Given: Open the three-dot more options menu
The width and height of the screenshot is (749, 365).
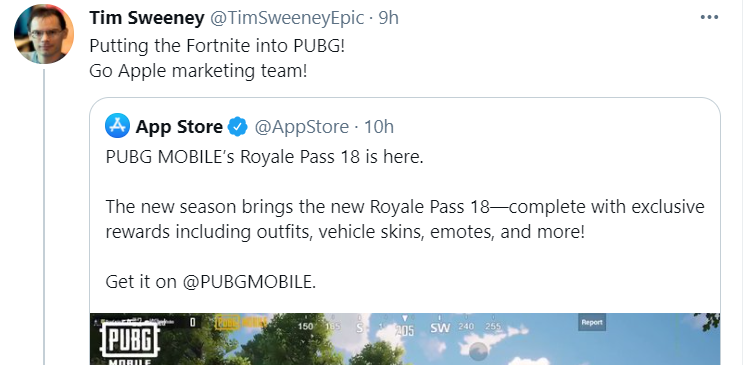Looking at the screenshot, I should click(709, 18).
